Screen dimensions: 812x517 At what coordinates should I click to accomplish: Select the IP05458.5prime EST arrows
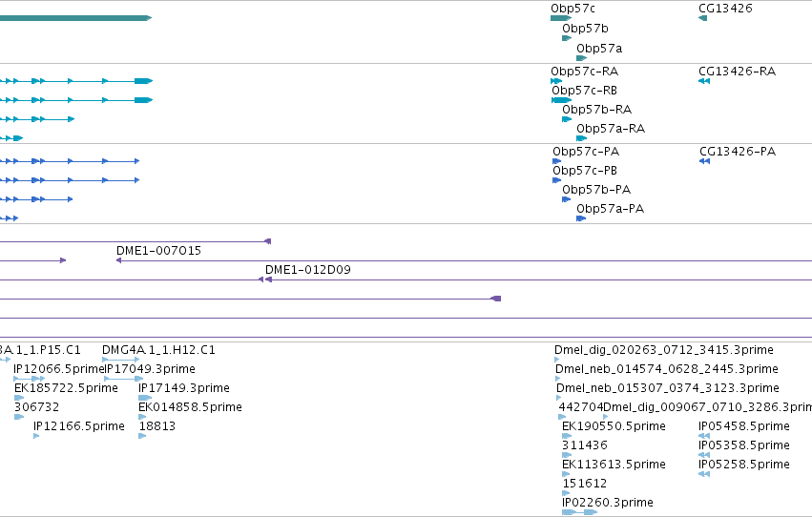point(704,436)
